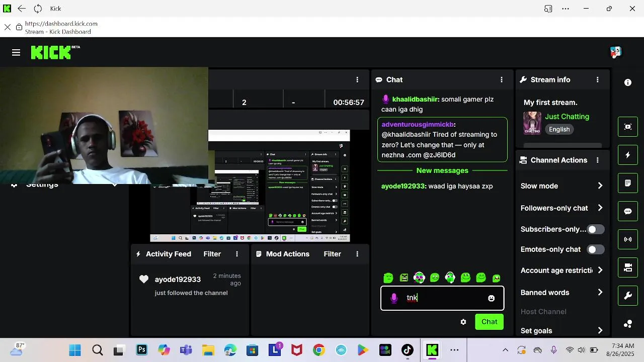Image resolution: width=644 pixels, height=362 pixels.
Task: Click browser back arrow
Action: coord(22,9)
